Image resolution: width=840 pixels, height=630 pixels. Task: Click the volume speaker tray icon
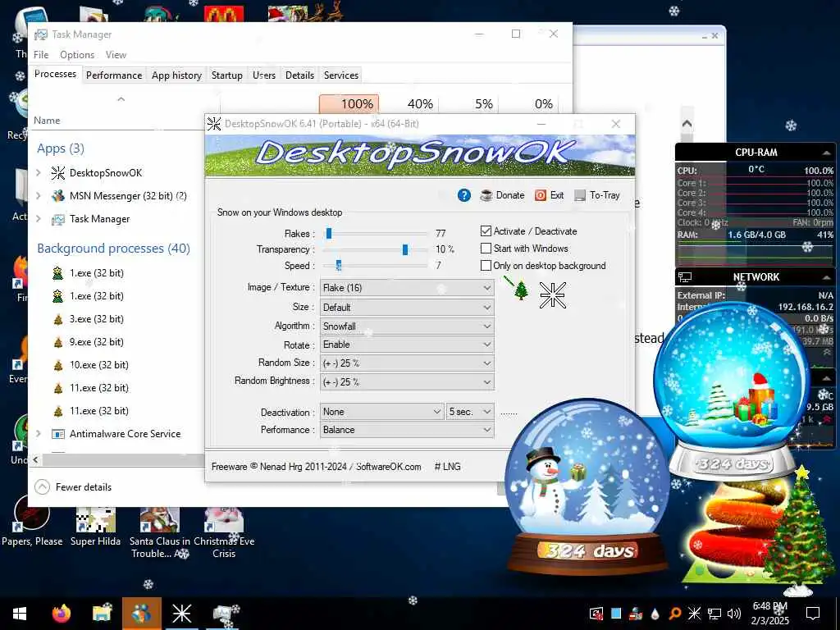pyautogui.click(x=734, y=614)
